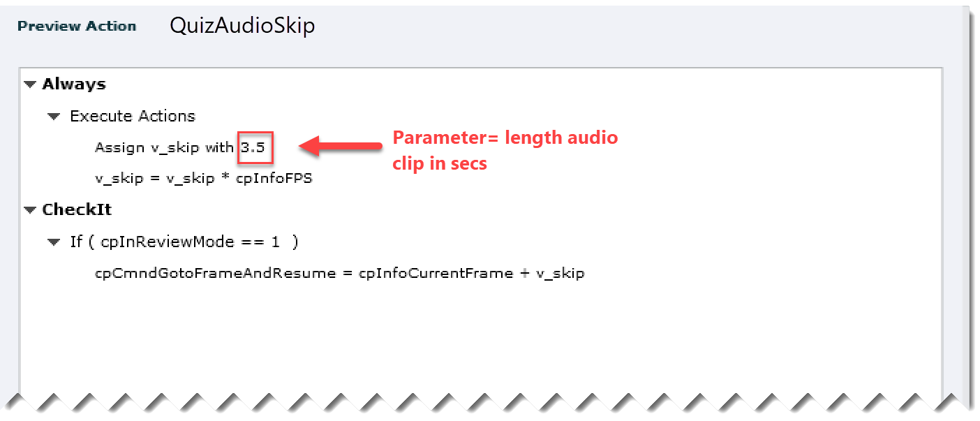Click the 3.5 parameter value
This screenshot has height=421, width=980.
(x=253, y=147)
